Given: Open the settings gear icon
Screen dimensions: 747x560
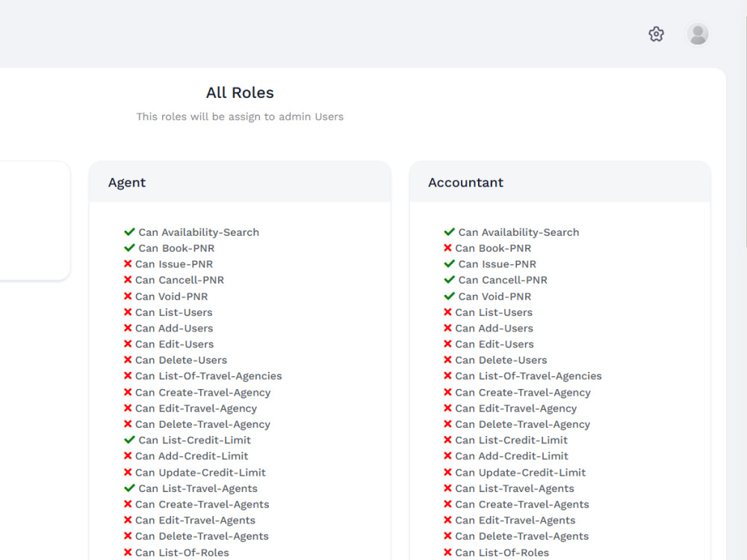Looking at the screenshot, I should click(x=656, y=34).
